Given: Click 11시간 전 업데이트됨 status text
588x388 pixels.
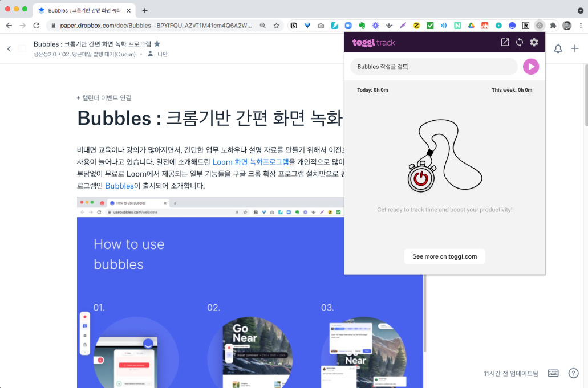Looking at the screenshot, I should click(x=511, y=373).
